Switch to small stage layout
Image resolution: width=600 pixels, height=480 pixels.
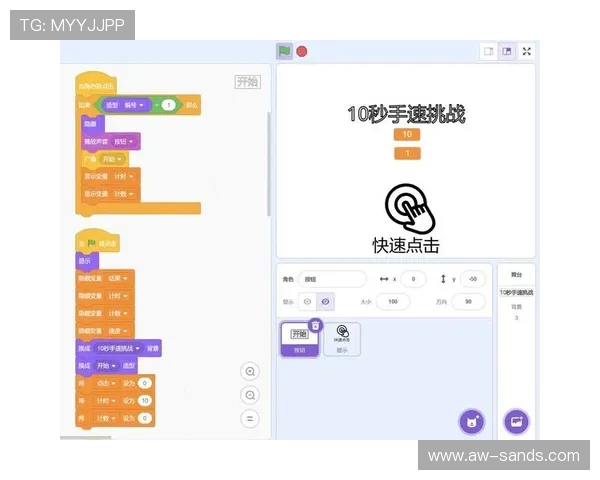coord(489,51)
